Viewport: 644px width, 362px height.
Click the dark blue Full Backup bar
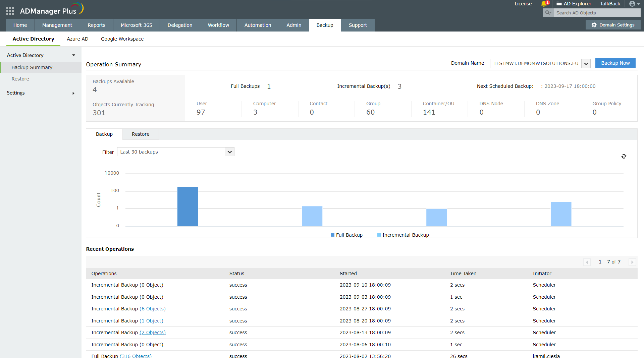pyautogui.click(x=187, y=206)
